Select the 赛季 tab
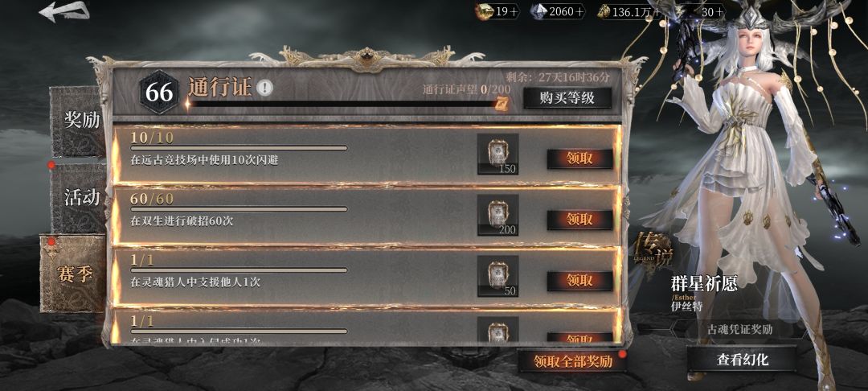Image resolution: width=868 pixels, height=391 pixels. coord(73,273)
